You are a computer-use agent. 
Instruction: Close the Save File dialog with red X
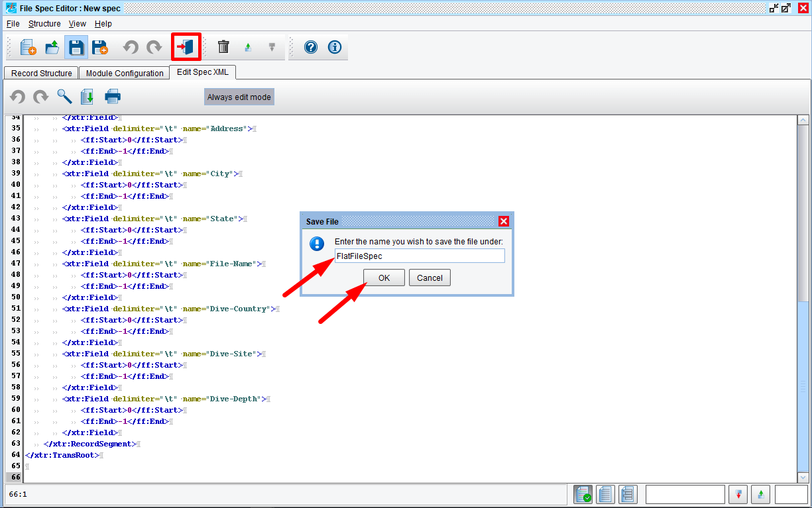[x=504, y=221]
